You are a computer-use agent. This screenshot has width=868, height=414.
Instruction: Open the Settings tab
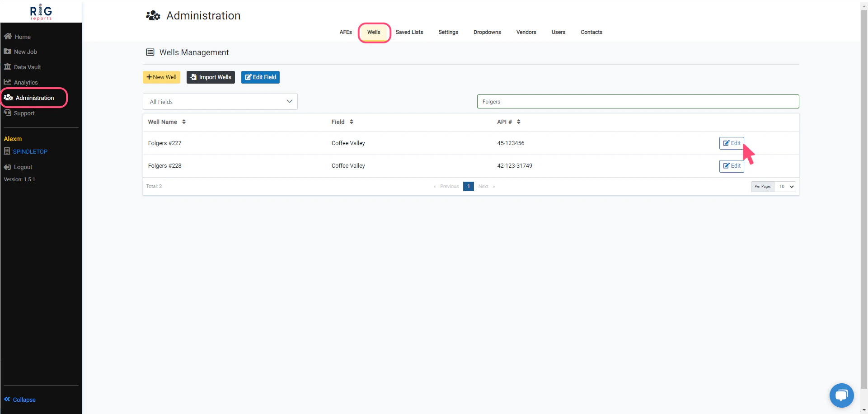[x=448, y=32]
